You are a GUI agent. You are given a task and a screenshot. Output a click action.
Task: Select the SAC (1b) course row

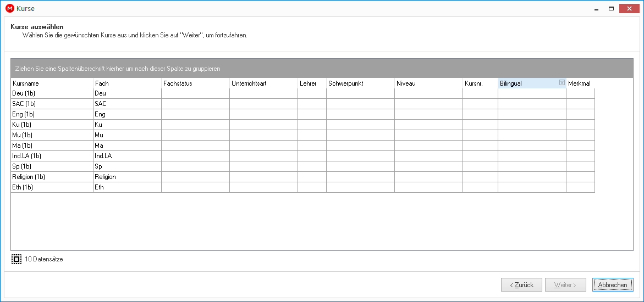tap(302, 104)
